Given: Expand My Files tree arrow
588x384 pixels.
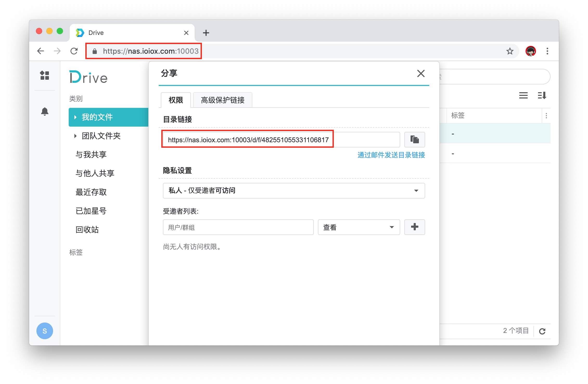Looking at the screenshot, I should point(75,117).
